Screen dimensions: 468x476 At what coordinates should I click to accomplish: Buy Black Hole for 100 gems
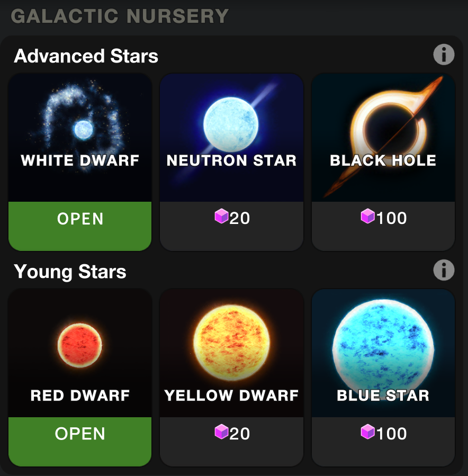(x=383, y=226)
